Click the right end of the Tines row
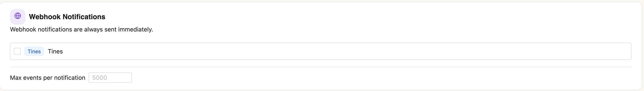 pos(620,51)
